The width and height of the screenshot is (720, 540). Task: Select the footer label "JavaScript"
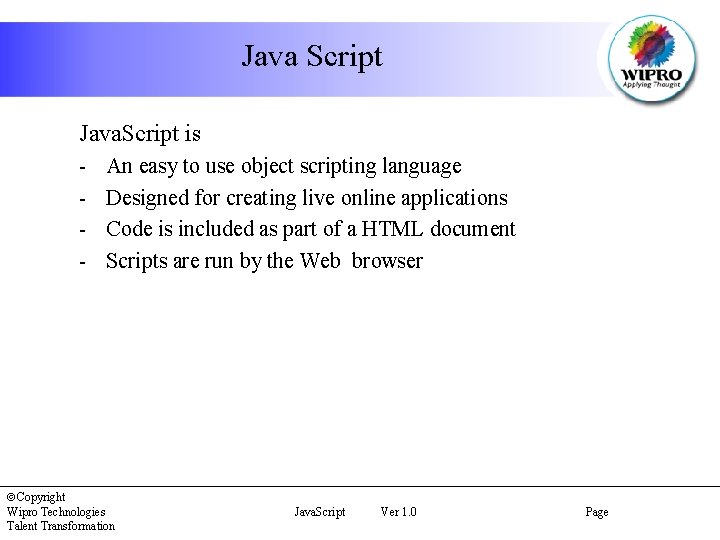320,512
